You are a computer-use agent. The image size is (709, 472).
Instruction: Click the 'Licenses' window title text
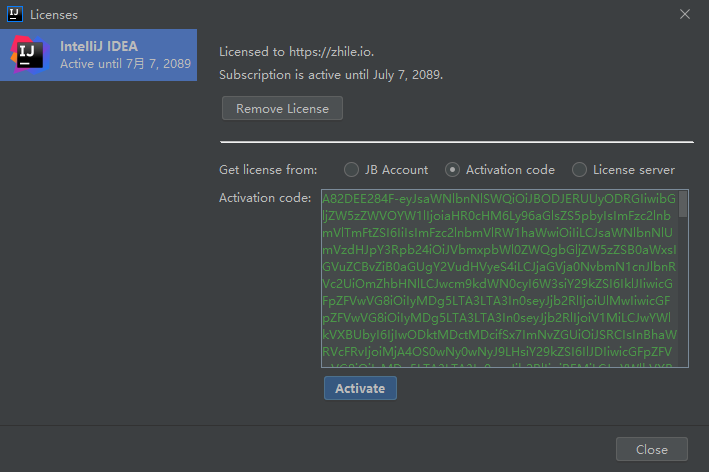[x=54, y=15]
